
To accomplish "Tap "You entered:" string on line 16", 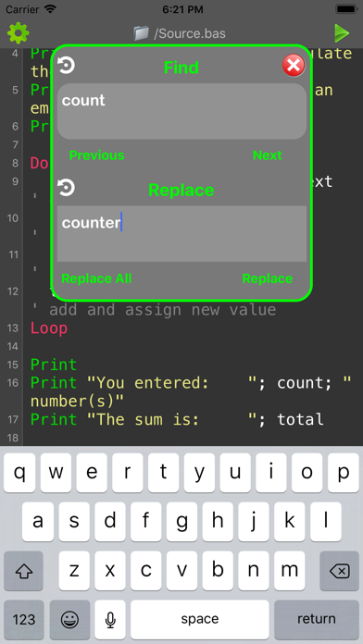I will [x=172, y=383].
